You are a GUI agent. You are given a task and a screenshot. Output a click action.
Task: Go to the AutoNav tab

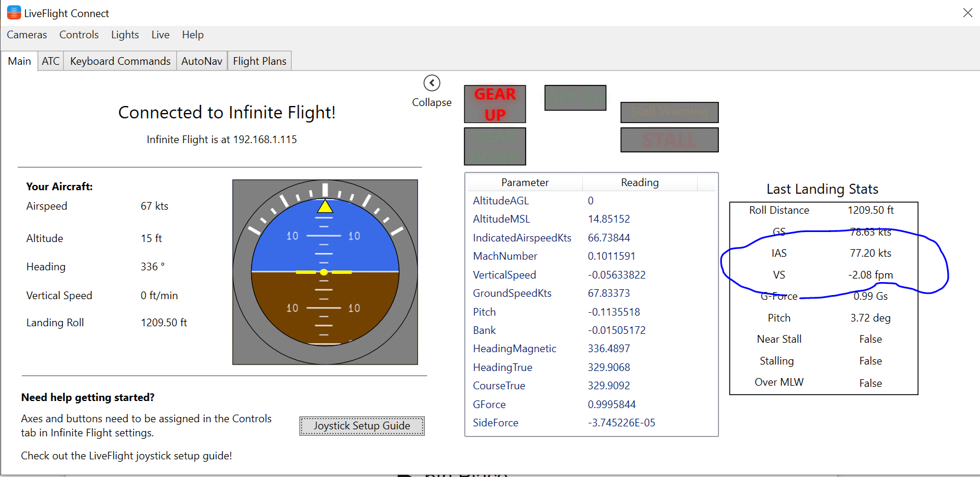point(202,61)
